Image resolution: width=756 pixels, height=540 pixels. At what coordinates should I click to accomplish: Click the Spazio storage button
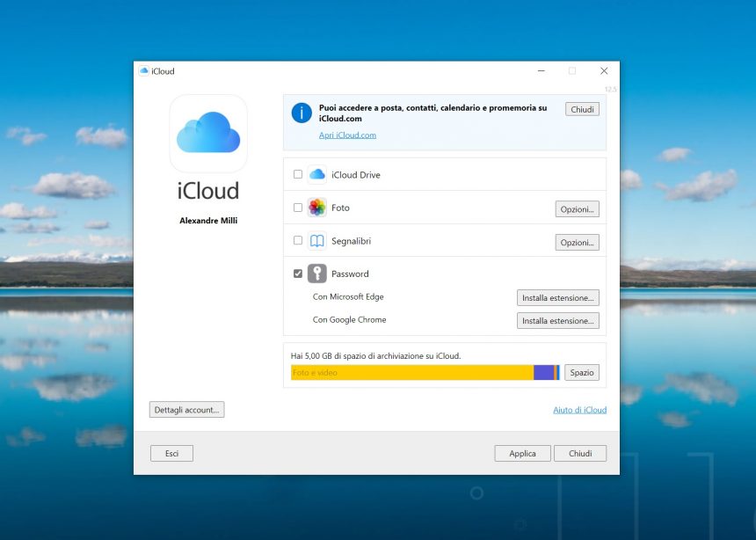(582, 373)
